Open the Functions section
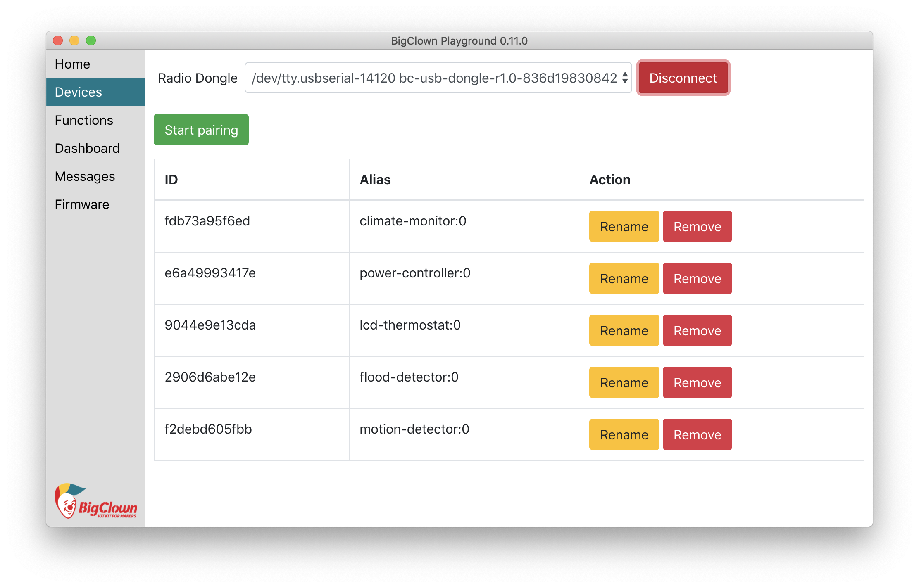The width and height of the screenshot is (919, 588). point(84,120)
